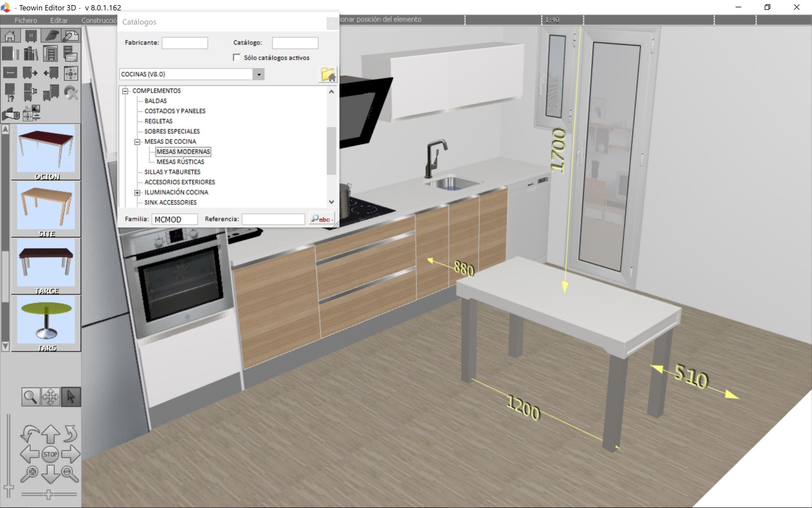Move the camera back with the down arrow
The height and width of the screenshot is (508, 812).
51,475
